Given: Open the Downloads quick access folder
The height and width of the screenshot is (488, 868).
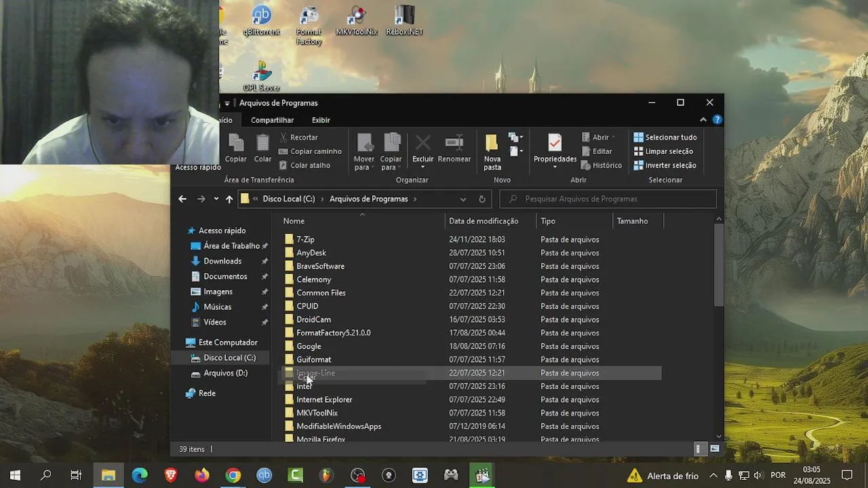Looking at the screenshot, I should [222, 261].
